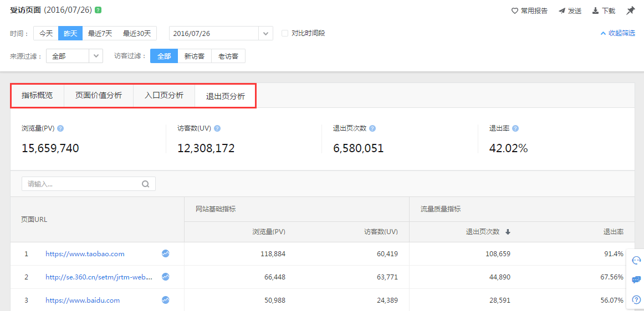The height and width of the screenshot is (311, 644).
Task: Click the trend chart icon beside taobao.com
Action: click(x=165, y=253)
